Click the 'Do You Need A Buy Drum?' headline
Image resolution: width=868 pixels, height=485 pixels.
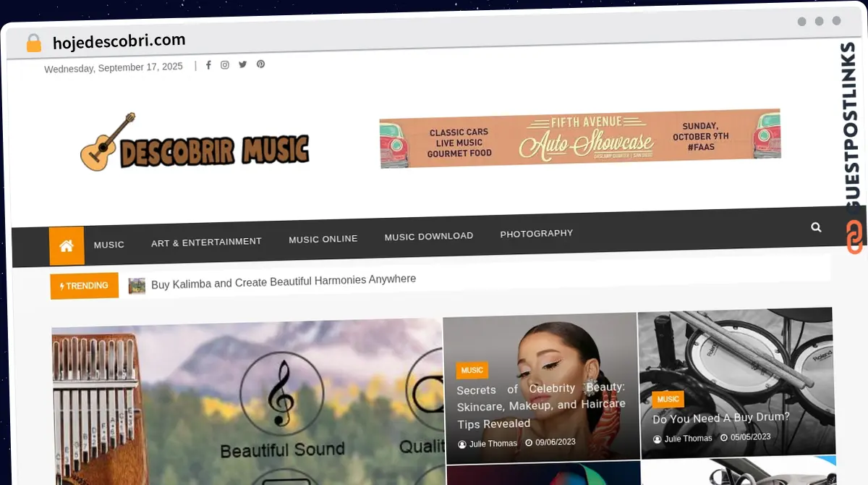point(720,418)
